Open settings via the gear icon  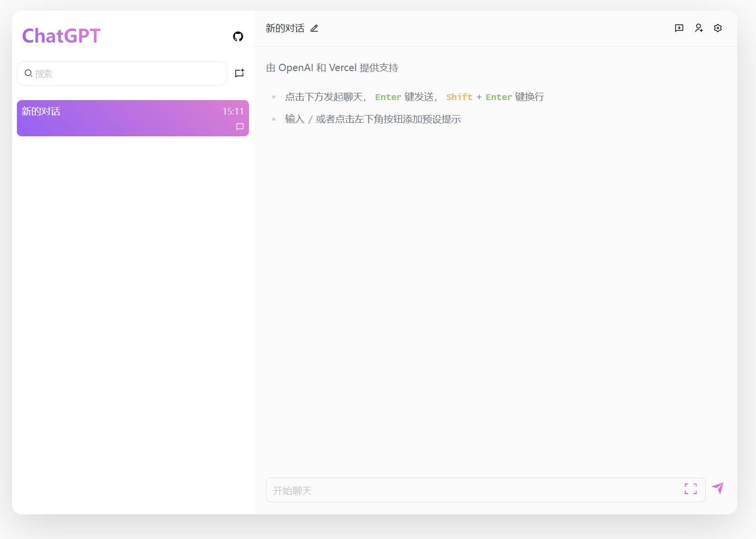[718, 28]
